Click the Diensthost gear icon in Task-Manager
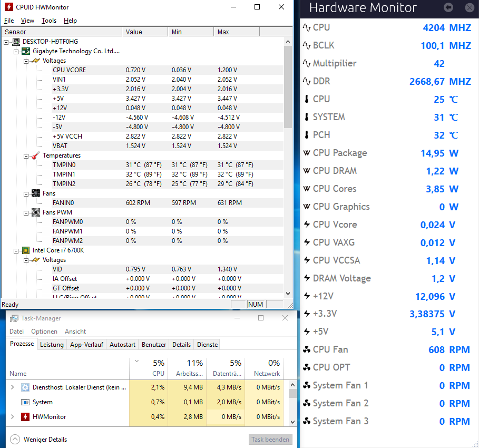This screenshot has width=479, height=448. tap(25, 387)
